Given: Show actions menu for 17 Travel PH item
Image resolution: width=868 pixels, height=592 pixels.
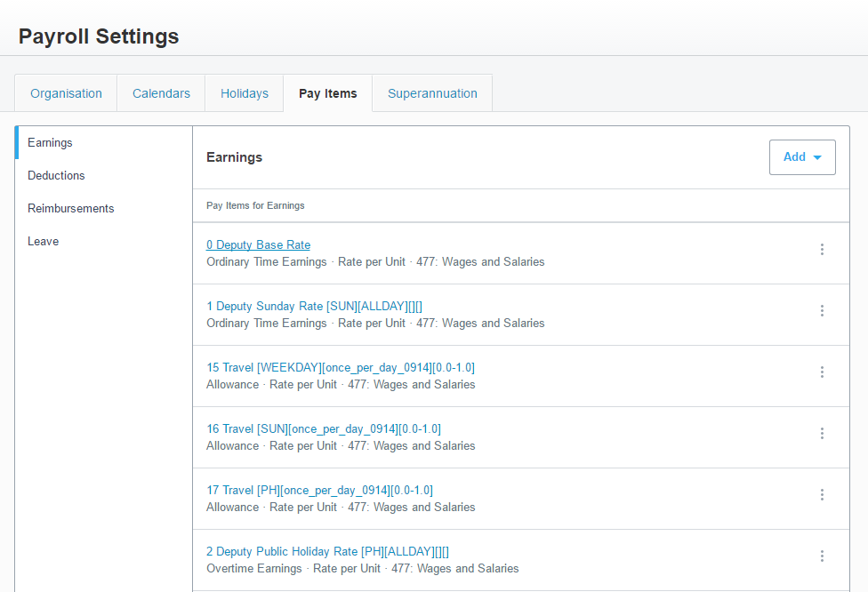Looking at the screenshot, I should coord(822,495).
